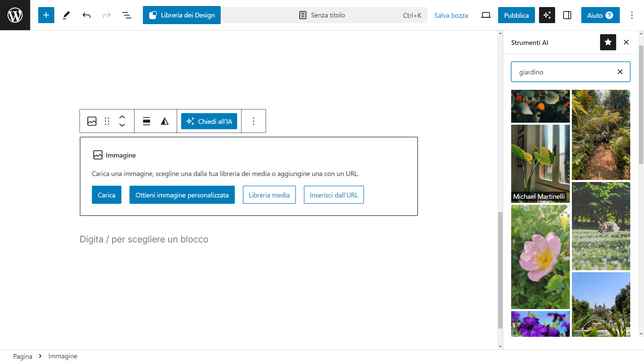The width and height of the screenshot is (644, 362).
Task: Apply duotone filter triangle icon
Action: [164, 121]
